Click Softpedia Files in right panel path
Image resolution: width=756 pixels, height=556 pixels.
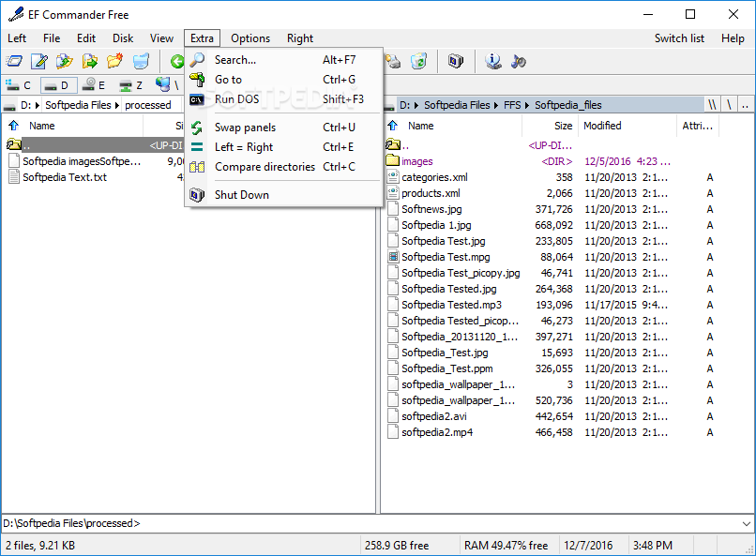pyautogui.click(x=457, y=105)
